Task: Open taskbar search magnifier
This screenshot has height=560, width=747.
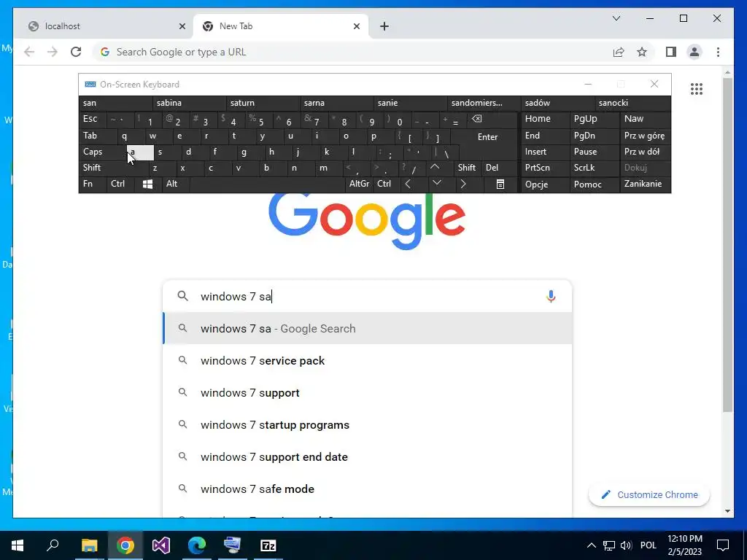Action: (53, 545)
